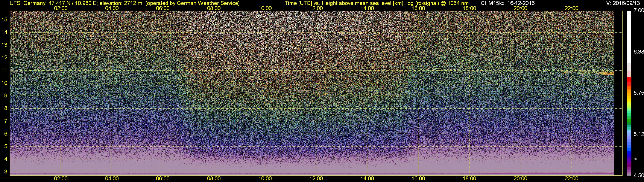Pick the white segment of the colorbar
The image size is (644, 182).
pyautogui.click(x=629, y=36)
